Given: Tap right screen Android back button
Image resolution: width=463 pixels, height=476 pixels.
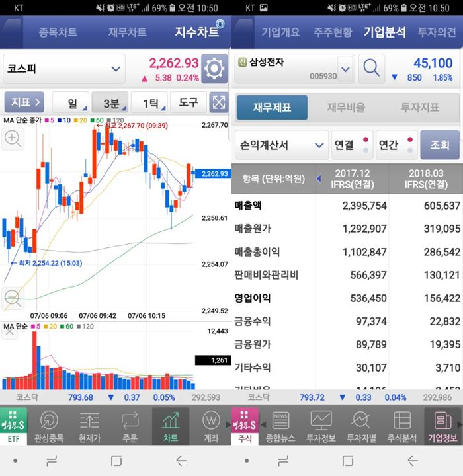Looking at the screenshot, I should tap(413, 461).
